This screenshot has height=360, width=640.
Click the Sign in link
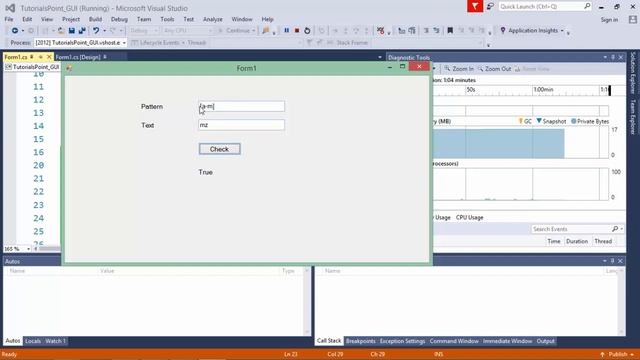coord(609,20)
